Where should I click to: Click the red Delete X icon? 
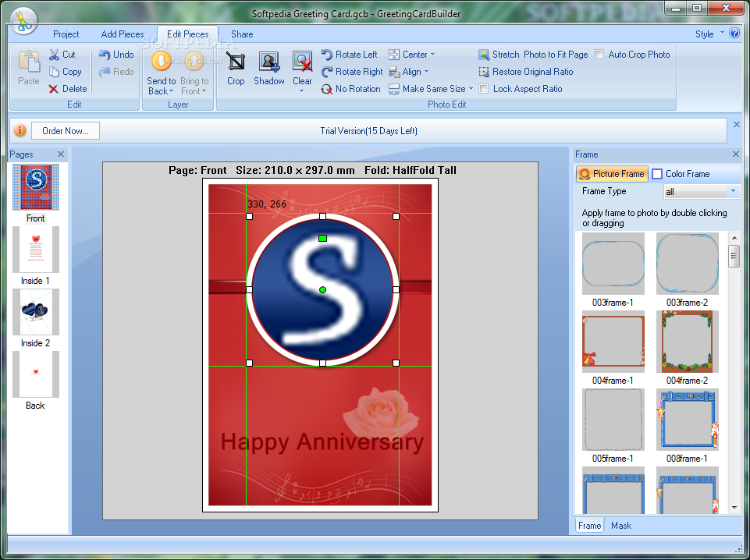pyautogui.click(x=54, y=89)
